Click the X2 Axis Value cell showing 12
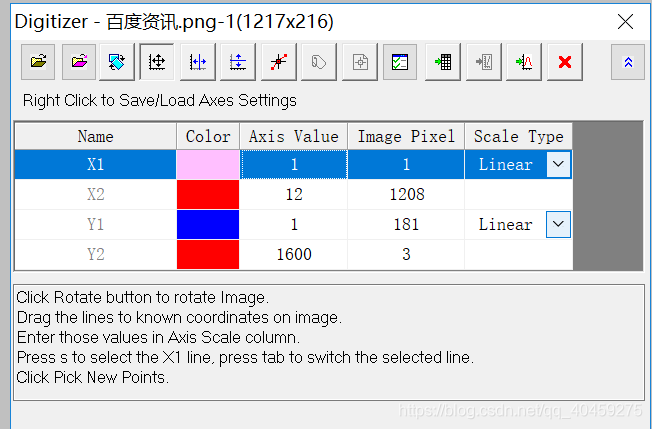The height and width of the screenshot is (429, 652). [x=294, y=194]
